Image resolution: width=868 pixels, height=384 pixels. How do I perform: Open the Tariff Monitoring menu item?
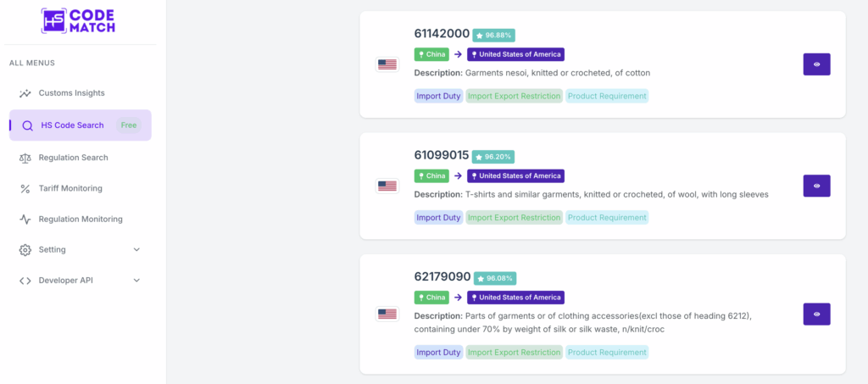click(70, 188)
